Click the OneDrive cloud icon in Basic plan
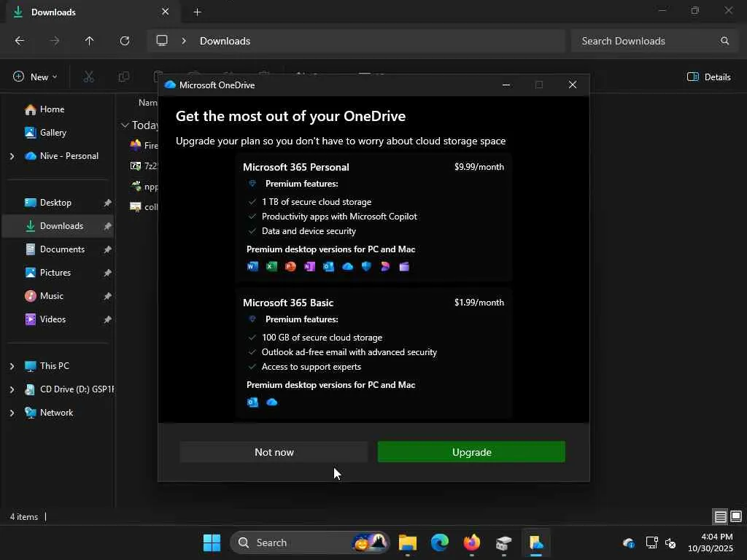Screen dimensions: 747x560 click(271, 402)
